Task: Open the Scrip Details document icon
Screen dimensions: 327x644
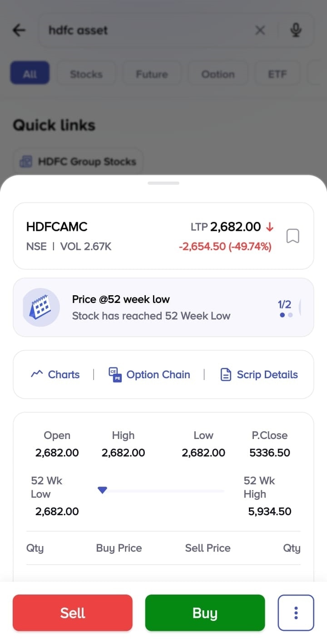Action: (226, 375)
